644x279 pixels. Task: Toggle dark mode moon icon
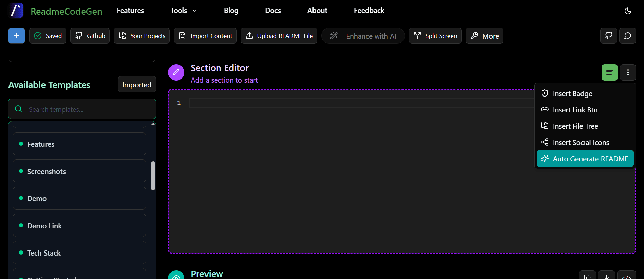pyautogui.click(x=628, y=11)
